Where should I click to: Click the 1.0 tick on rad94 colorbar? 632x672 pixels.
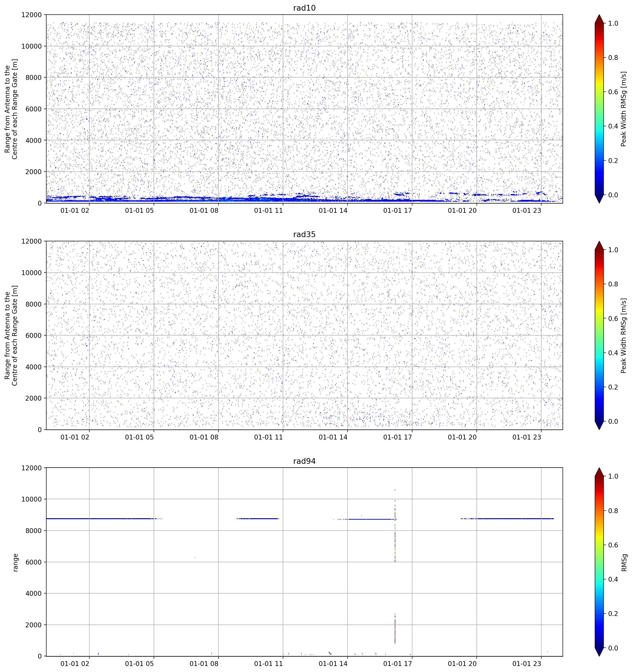pyautogui.click(x=613, y=476)
